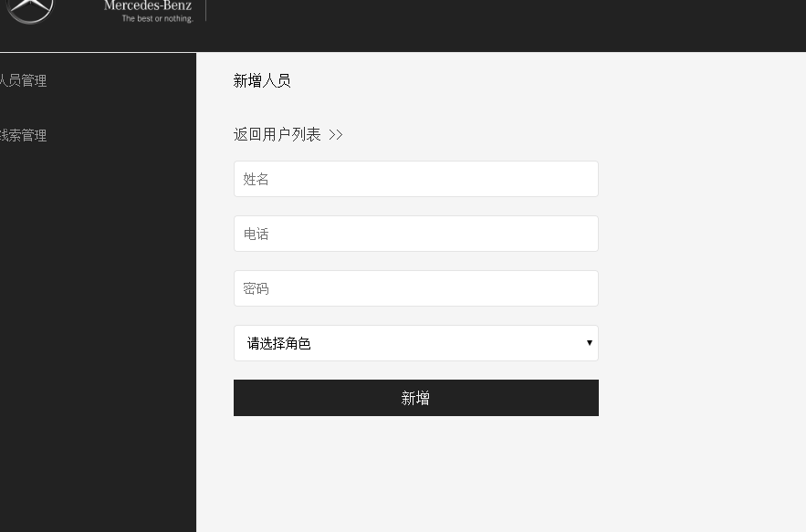Screen dimensions: 806x532
Task: Expand the 请选择角色 dropdown
Action: tap(415, 343)
